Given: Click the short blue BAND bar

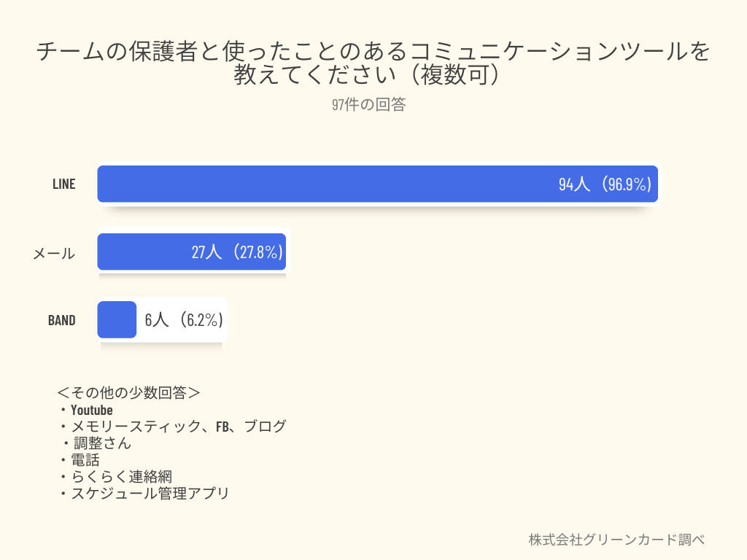Looking at the screenshot, I should tap(117, 320).
